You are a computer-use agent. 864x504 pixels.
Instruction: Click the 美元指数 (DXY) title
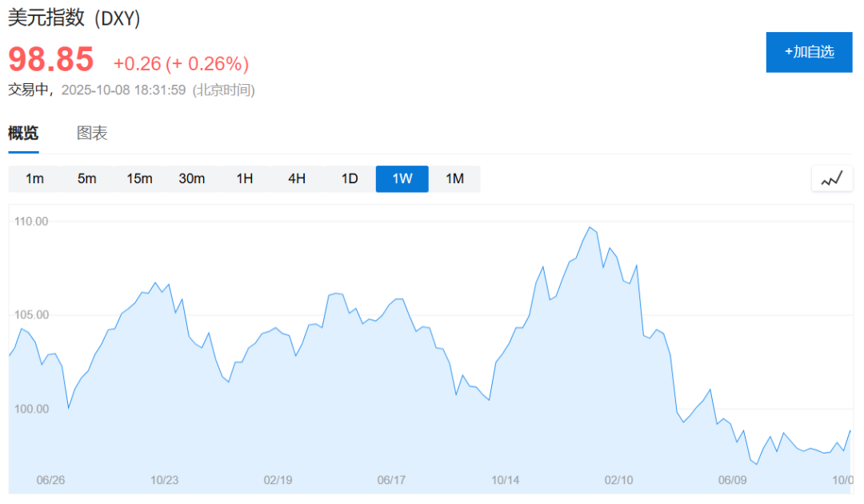[x=74, y=19]
